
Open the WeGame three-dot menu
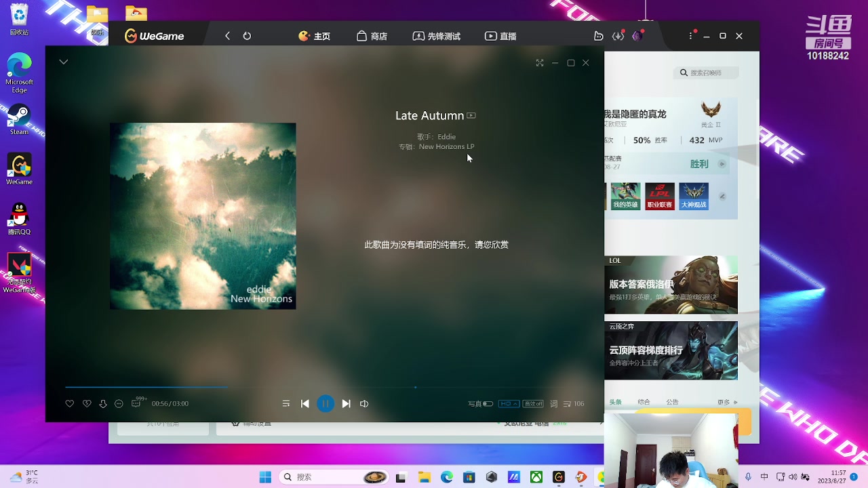coord(692,36)
